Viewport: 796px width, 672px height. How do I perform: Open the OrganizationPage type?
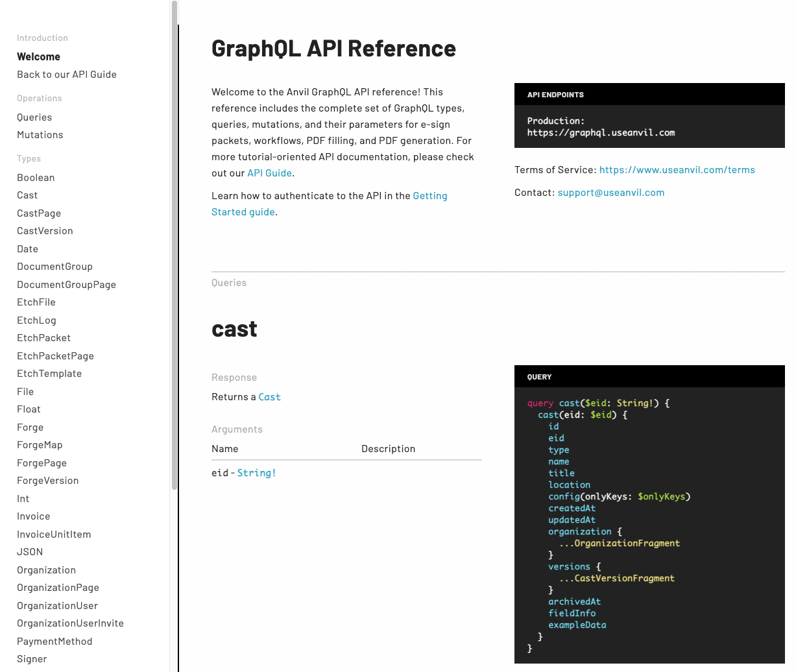[x=58, y=588]
